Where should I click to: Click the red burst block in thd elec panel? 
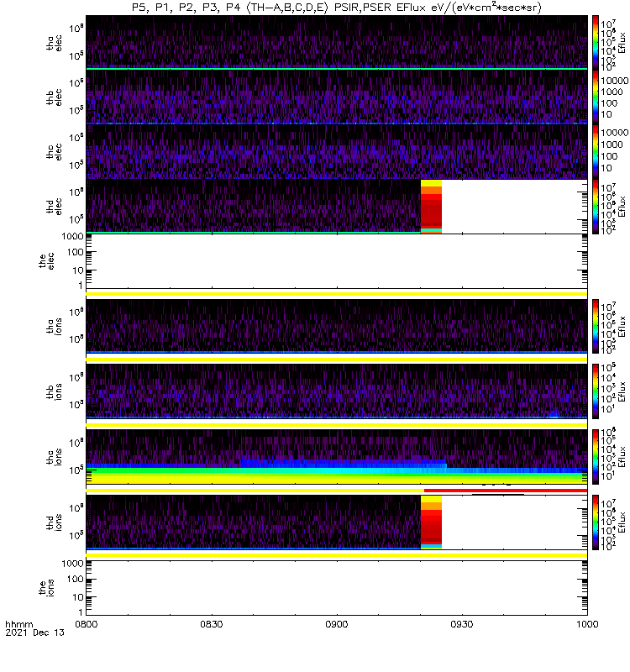(x=431, y=207)
